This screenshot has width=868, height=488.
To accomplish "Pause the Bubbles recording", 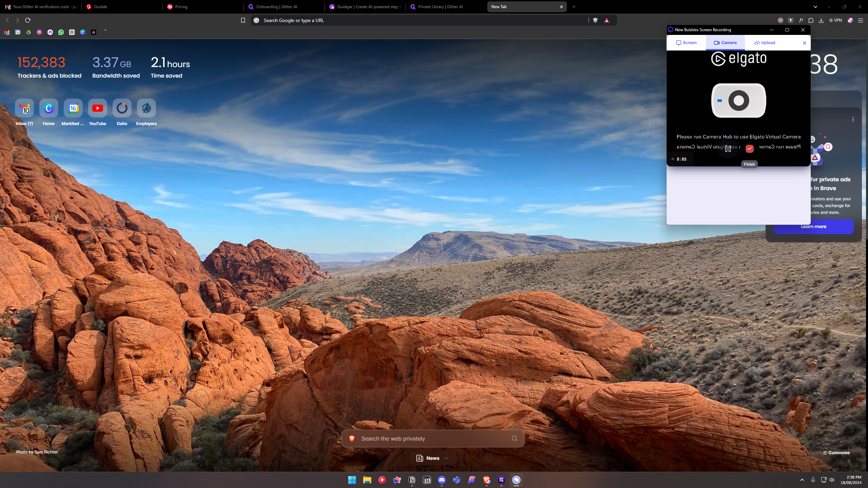I will click(x=728, y=149).
